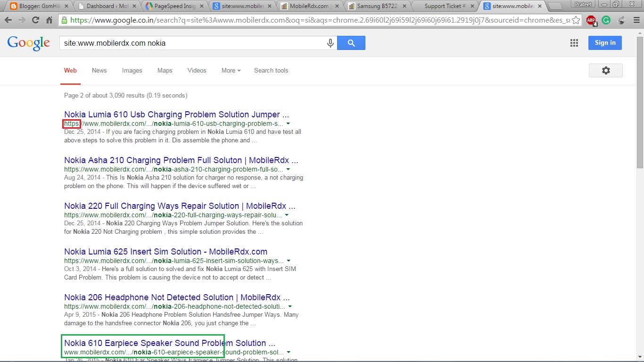
Task: Click the Chrome address bar URL
Action: tap(320, 20)
